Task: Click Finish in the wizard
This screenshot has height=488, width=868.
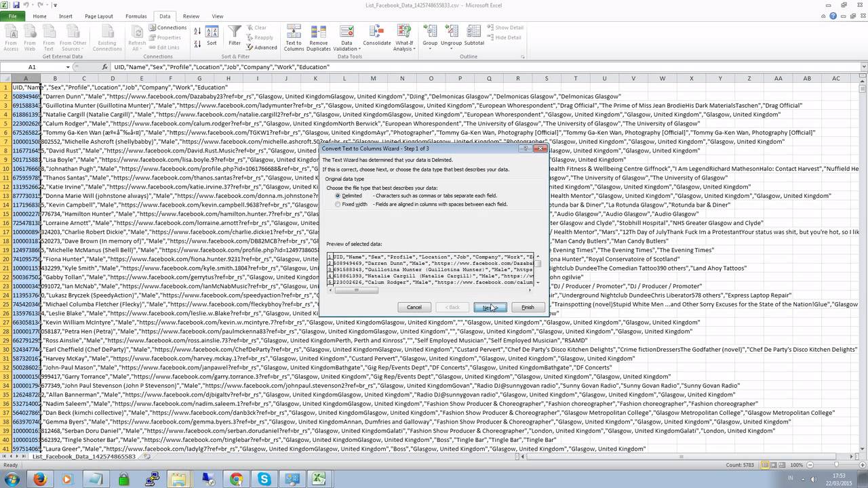Action: (x=528, y=307)
